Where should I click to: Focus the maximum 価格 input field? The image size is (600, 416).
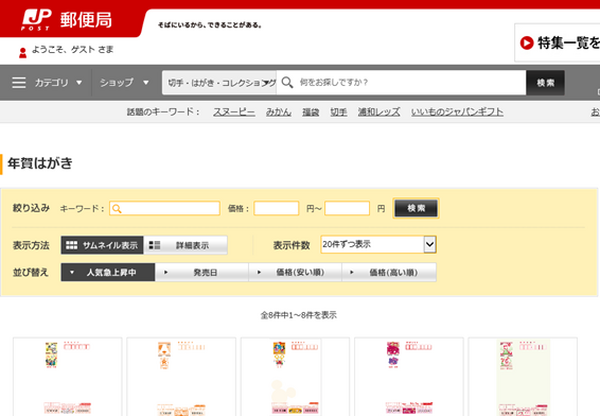click(347, 209)
